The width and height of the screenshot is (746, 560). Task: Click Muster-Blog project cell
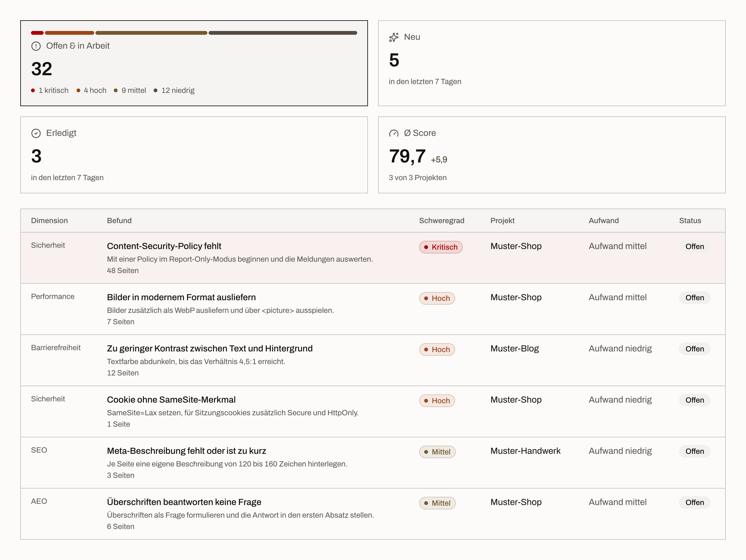pyautogui.click(x=514, y=349)
